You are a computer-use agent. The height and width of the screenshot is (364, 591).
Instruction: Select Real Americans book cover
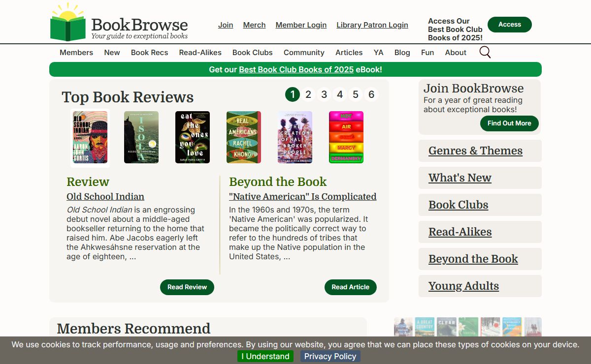tap(244, 137)
